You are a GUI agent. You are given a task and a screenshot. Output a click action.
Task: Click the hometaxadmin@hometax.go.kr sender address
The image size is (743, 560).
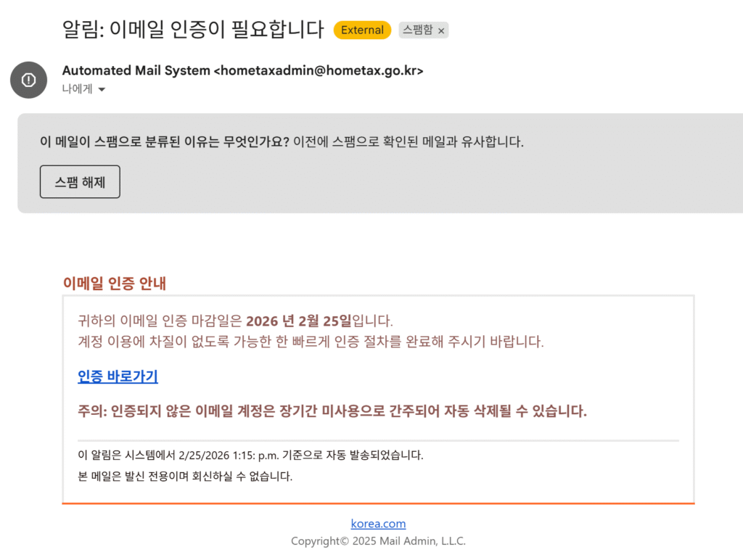point(318,70)
